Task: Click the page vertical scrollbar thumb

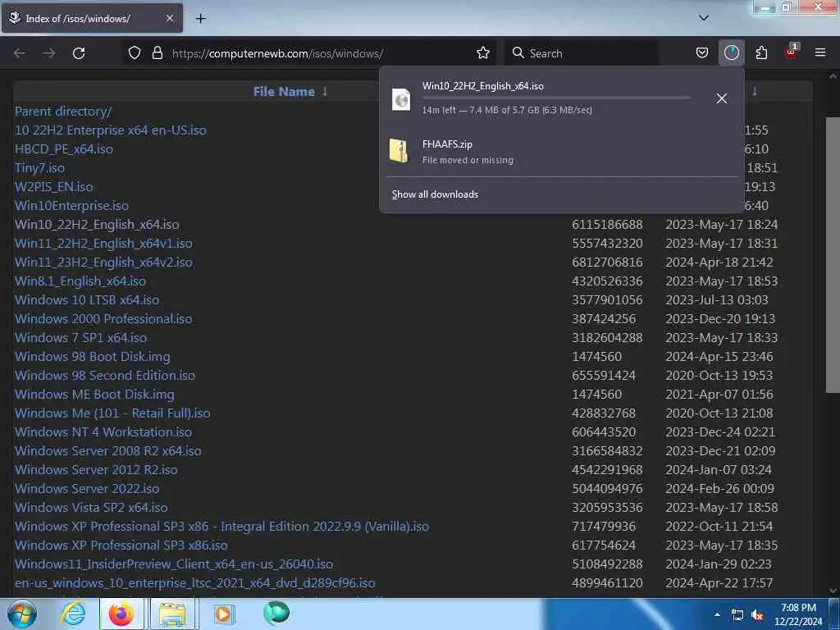Action: (833, 254)
